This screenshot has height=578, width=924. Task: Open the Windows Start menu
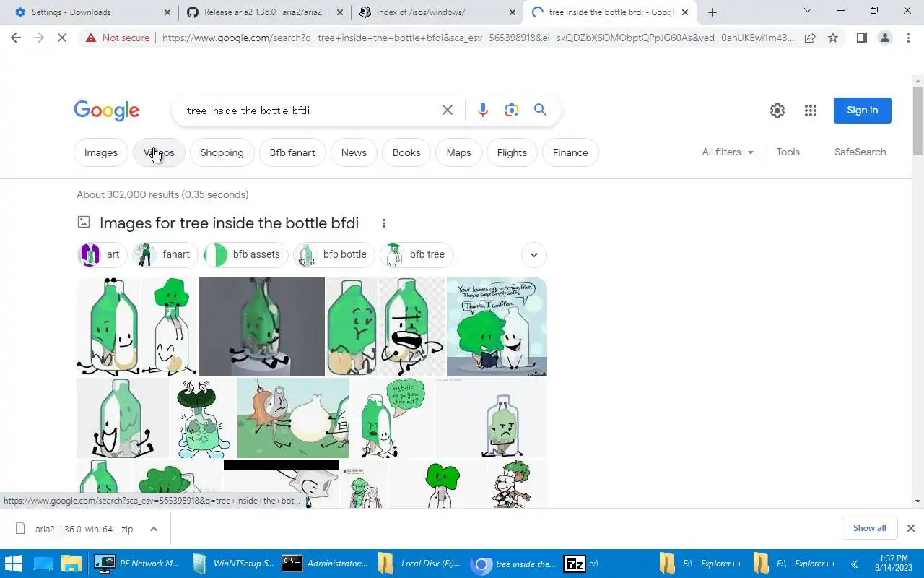pos(14,564)
